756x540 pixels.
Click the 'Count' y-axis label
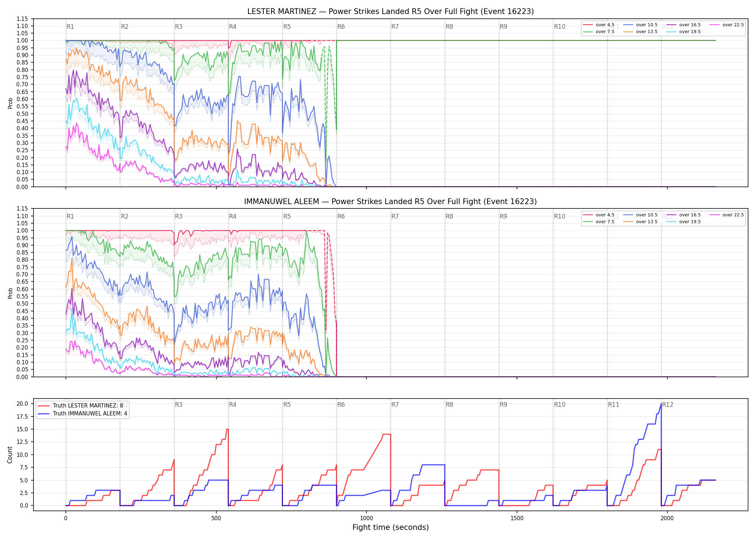[10, 455]
